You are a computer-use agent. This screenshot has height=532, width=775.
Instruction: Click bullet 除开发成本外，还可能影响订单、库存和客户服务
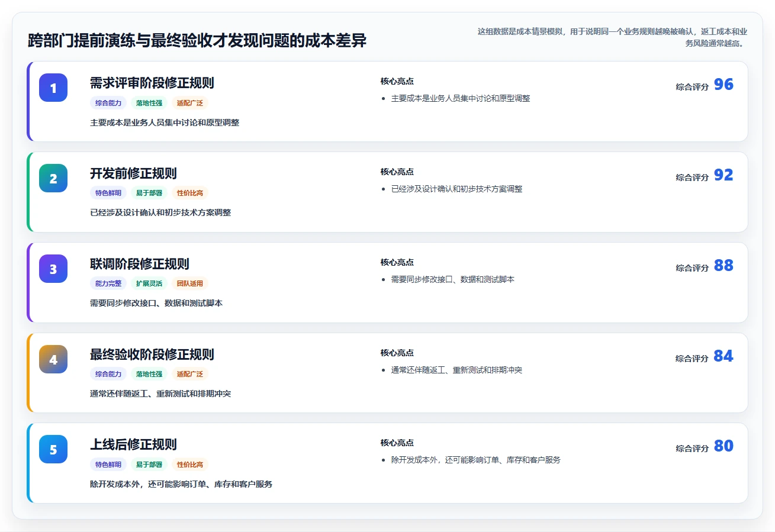coord(476,460)
